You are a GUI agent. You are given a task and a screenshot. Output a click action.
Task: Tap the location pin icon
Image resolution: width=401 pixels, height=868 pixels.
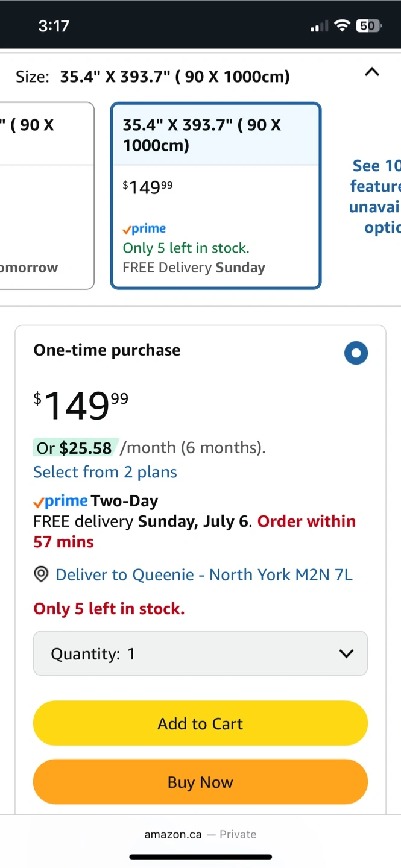point(41,574)
